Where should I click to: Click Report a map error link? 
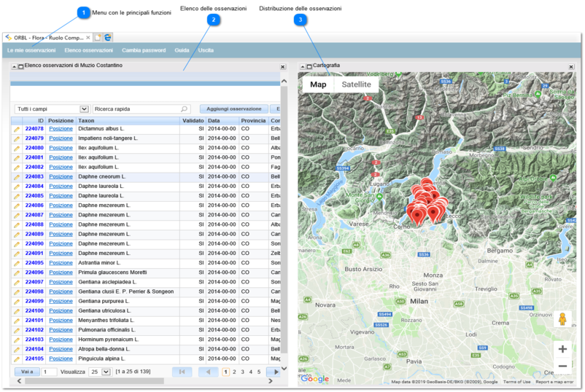554,382
